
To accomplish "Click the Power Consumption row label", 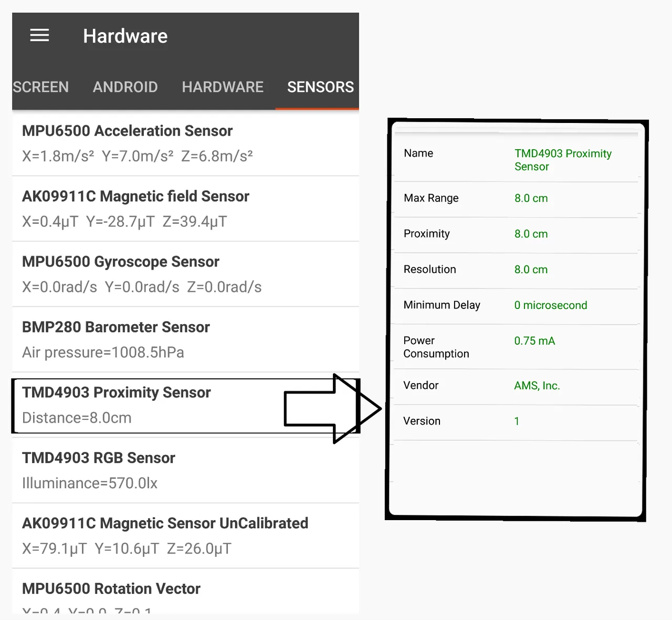I will click(436, 347).
